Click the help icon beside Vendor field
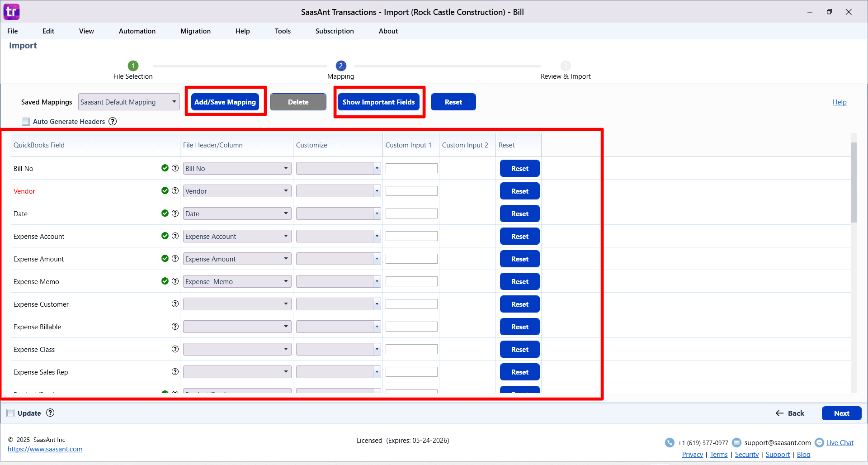 tap(175, 191)
